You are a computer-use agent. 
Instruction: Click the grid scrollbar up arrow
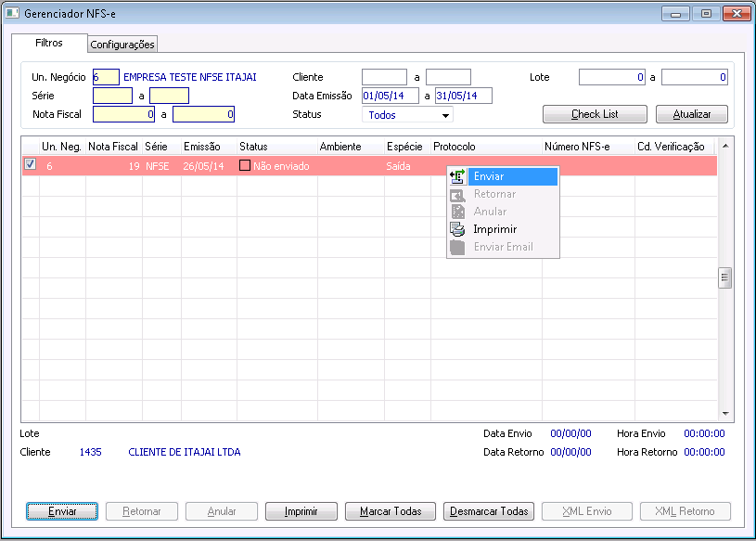pos(725,146)
